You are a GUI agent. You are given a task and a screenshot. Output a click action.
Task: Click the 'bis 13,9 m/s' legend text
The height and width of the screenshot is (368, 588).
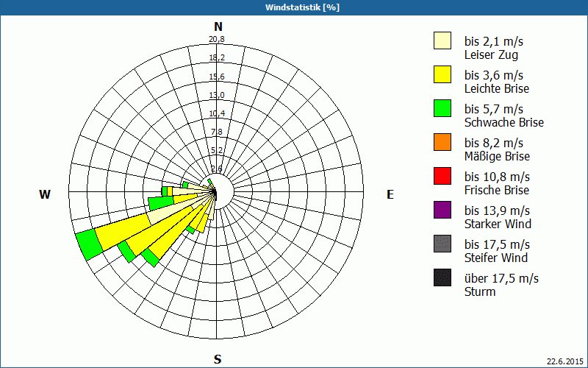pyautogui.click(x=497, y=210)
